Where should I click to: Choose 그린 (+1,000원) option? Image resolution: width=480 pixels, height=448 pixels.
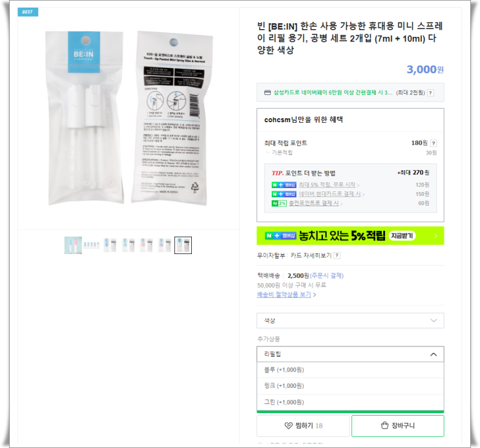(350, 402)
